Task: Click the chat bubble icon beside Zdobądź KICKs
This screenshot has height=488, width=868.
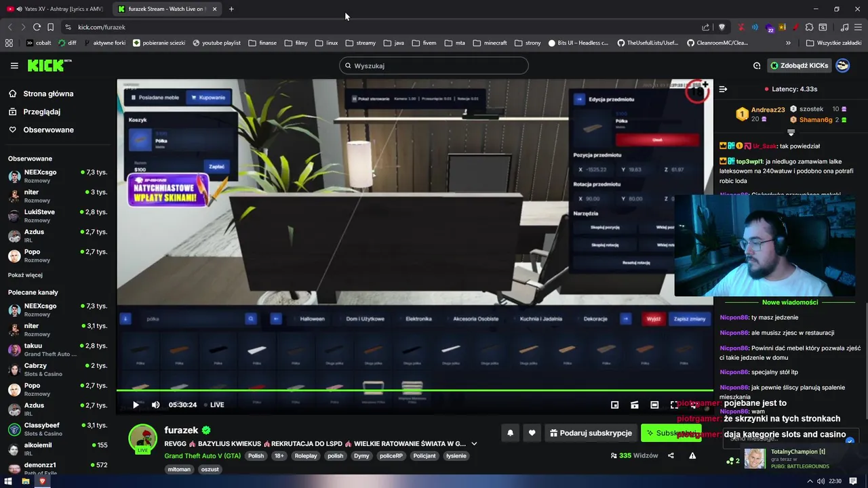Action: click(757, 66)
